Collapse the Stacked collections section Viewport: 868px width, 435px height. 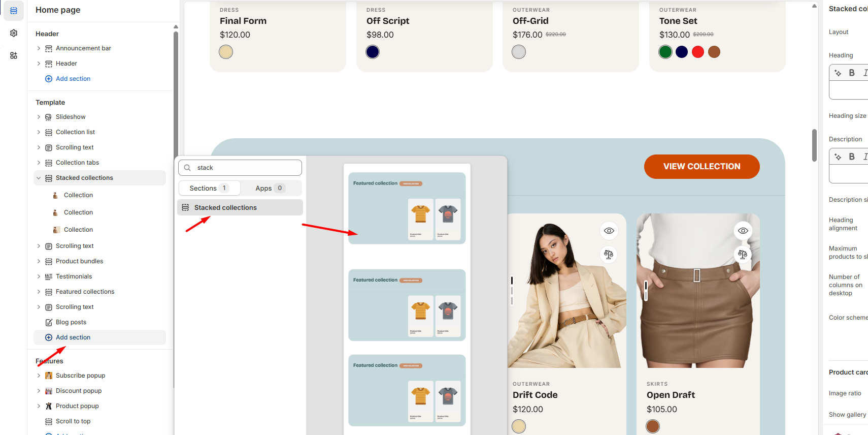tap(39, 178)
